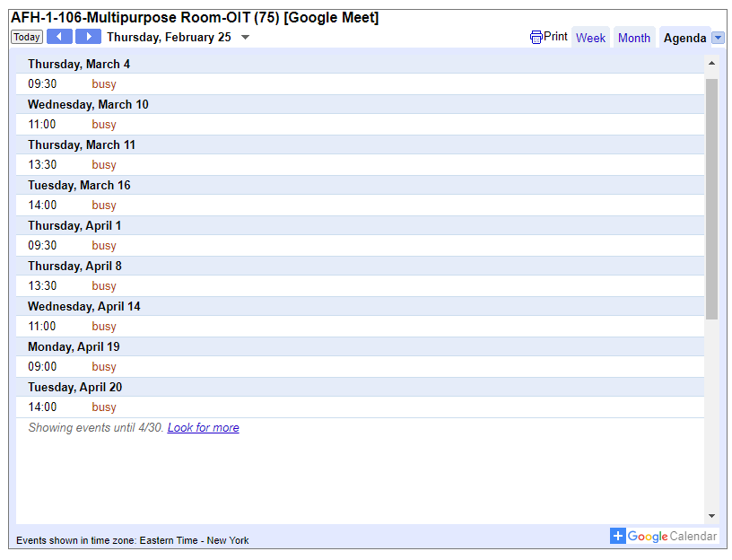Click the 09:30 time on March 4
The image size is (732, 560).
42,84
